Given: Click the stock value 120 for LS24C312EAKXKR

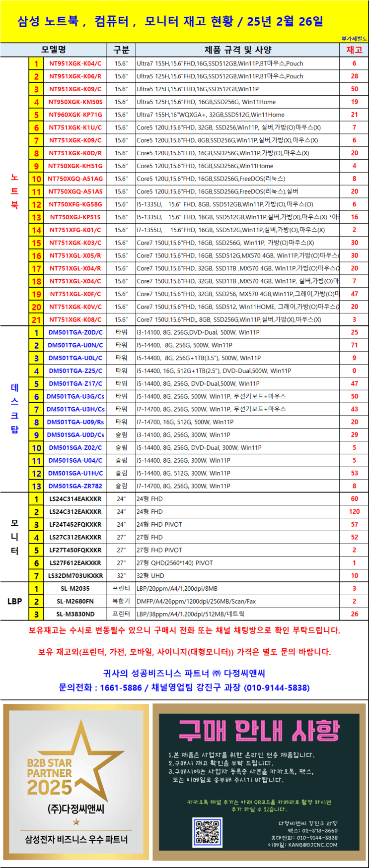Looking at the screenshot, I should [x=354, y=512].
